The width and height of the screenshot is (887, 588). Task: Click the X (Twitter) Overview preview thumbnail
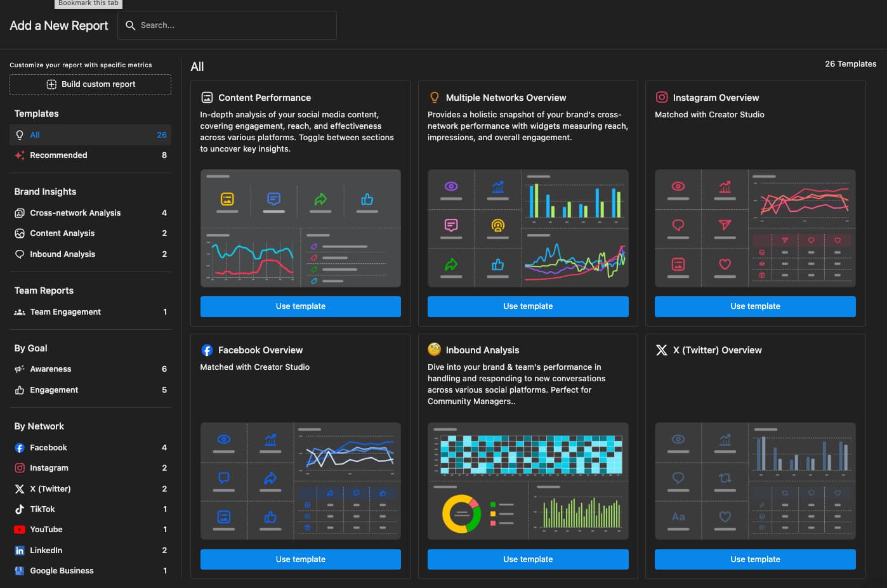754,481
